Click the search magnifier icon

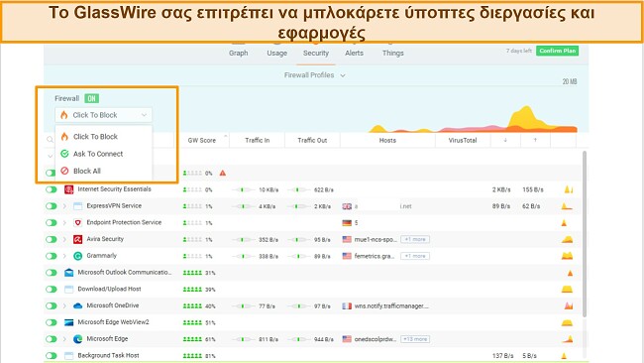click(50, 140)
